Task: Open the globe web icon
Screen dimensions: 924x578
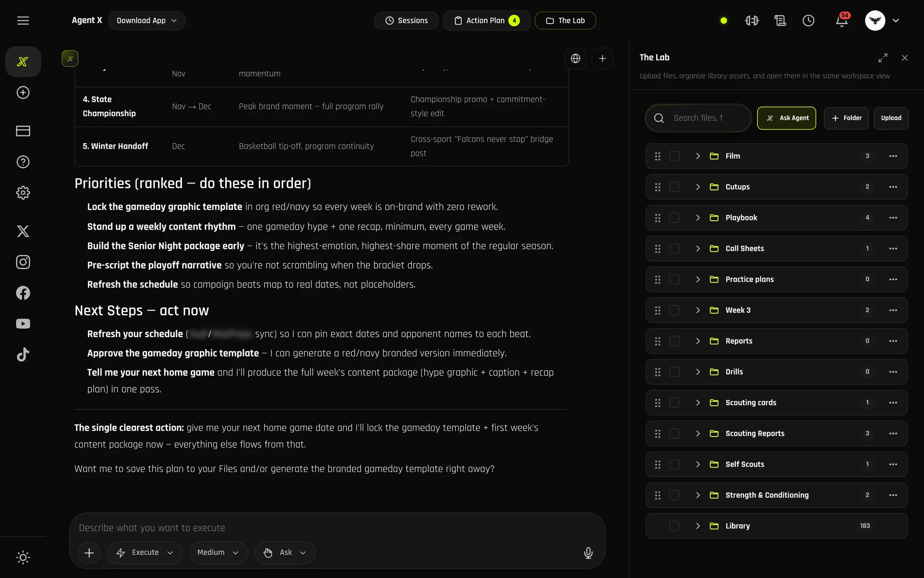Action: 576,58
